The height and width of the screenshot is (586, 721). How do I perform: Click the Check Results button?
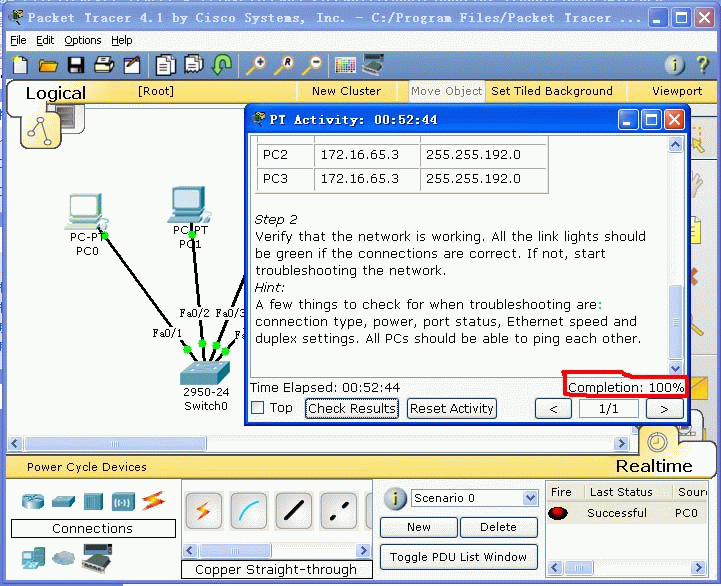pos(352,408)
